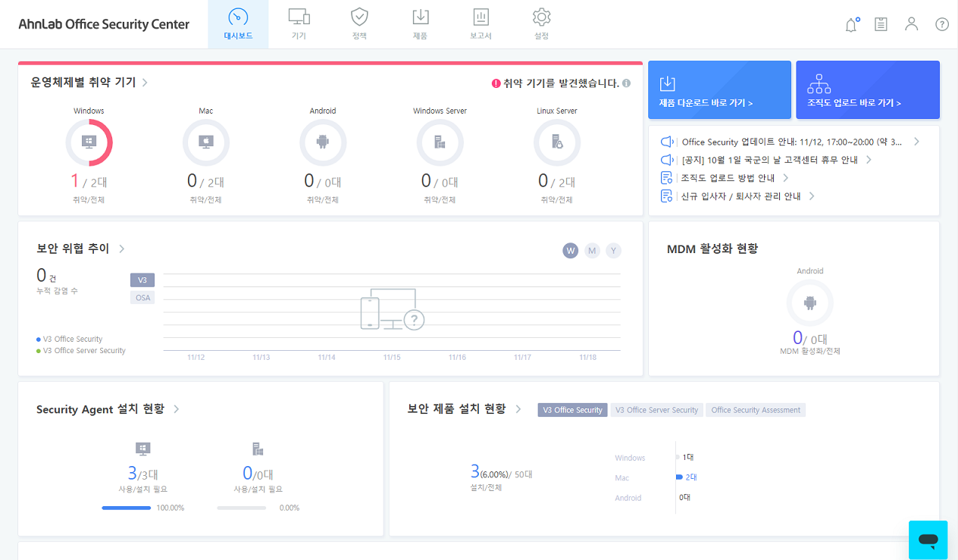Open arrow next to 신규 입사자 / 퇴사자 관리 안내
This screenshot has width=958, height=560.
click(x=812, y=196)
